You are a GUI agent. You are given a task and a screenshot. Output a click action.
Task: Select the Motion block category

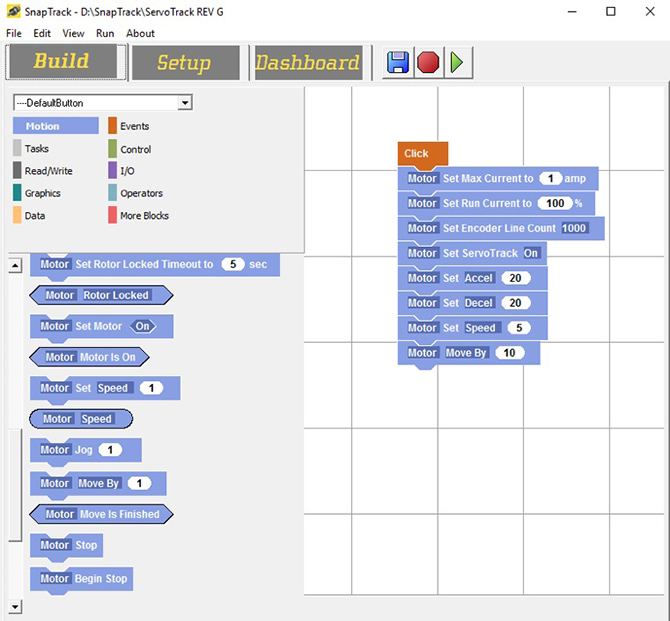click(56, 126)
